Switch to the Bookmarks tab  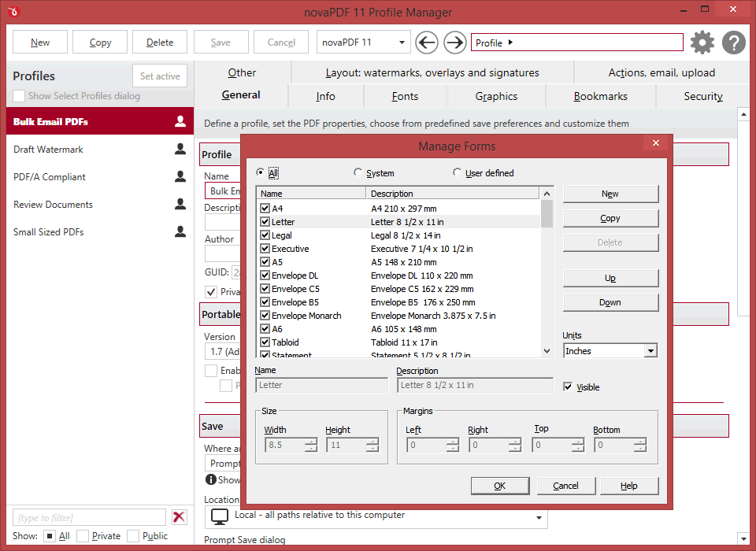tap(600, 96)
